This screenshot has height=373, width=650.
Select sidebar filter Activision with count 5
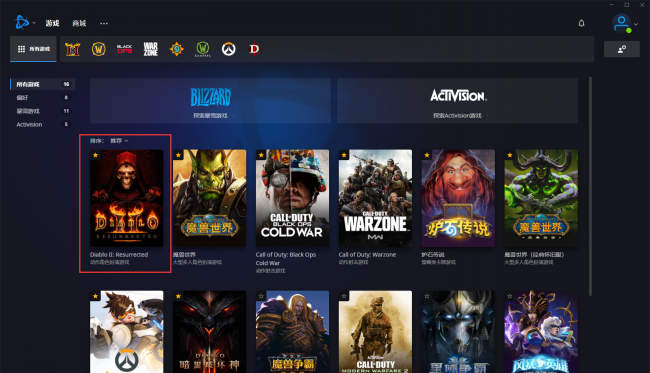click(x=43, y=124)
